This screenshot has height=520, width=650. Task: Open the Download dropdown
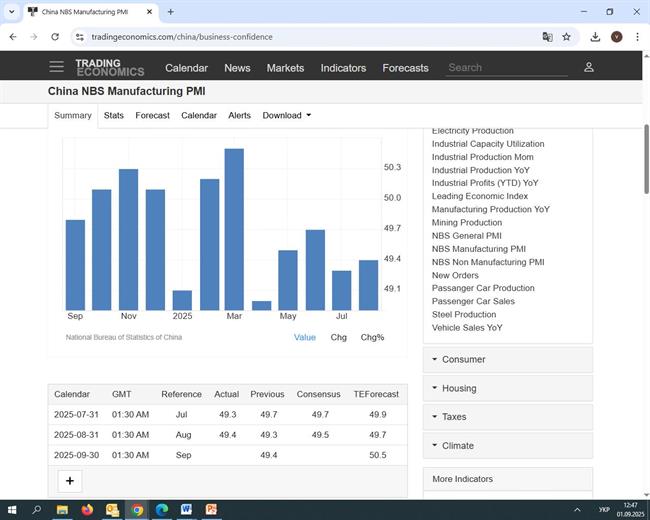pyautogui.click(x=286, y=115)
